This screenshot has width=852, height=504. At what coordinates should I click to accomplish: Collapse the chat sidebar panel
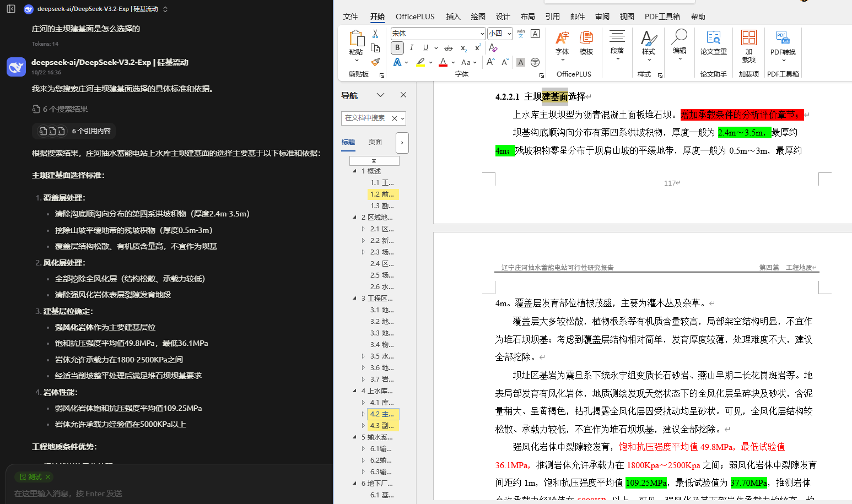11,9
